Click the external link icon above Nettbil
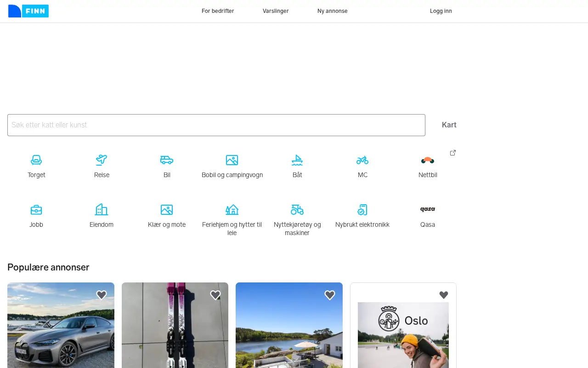 [453, 153]
